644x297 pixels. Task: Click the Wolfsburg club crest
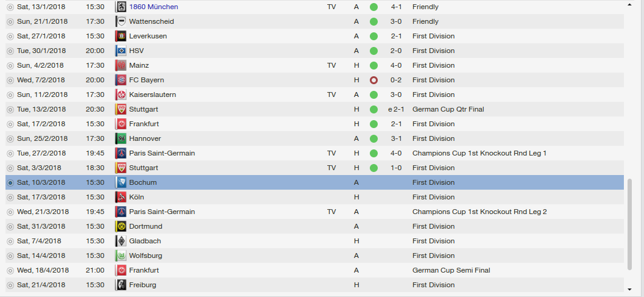121,256
